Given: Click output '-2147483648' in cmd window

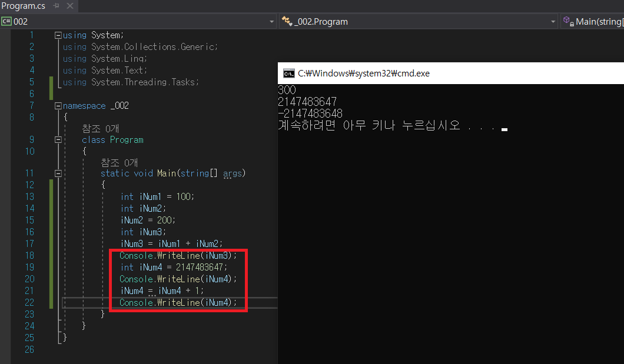Looking at the screenshot, I should (x=310, y=113).
